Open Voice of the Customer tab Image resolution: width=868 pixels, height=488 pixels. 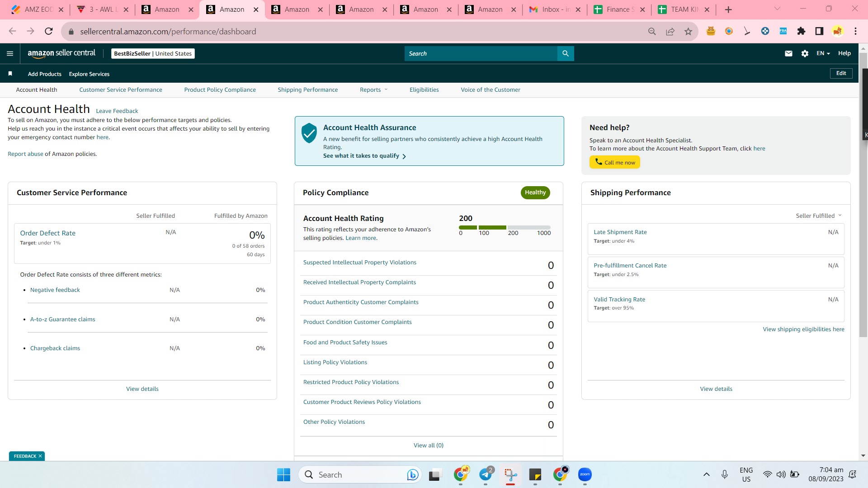(x=490, y=89)
